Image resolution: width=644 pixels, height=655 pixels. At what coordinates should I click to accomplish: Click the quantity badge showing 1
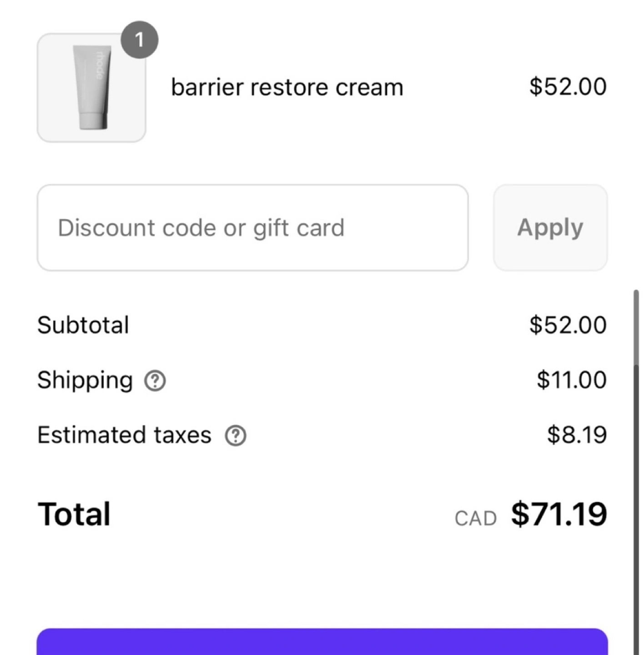point(140,40)
